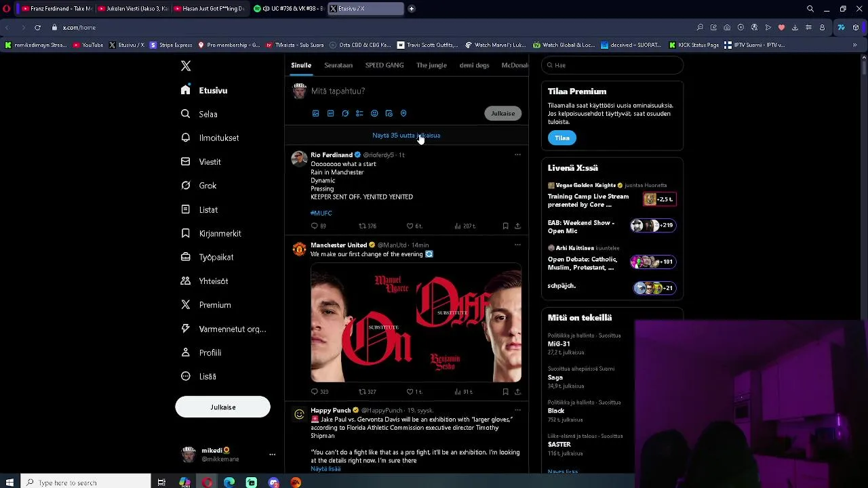View stats of Rio Ferdinand post
Image resolution: width=868 pixels, height=488 pixels.
(x=465, y=226)
